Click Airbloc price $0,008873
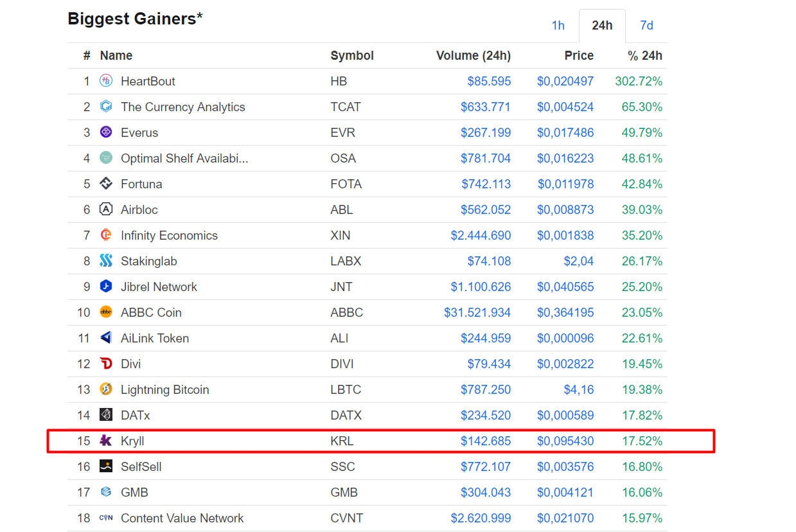Screen dimensions: 796x532 click(565, 210)
